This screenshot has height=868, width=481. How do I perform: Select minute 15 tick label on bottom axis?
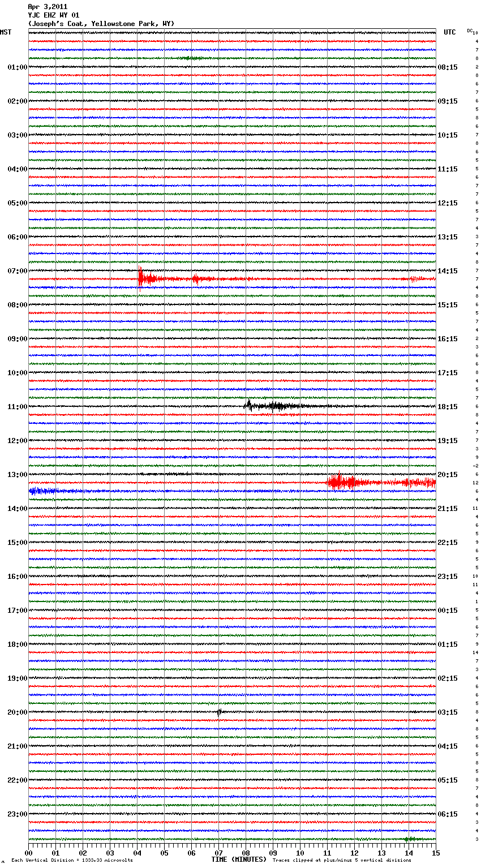tap(436, 852)
